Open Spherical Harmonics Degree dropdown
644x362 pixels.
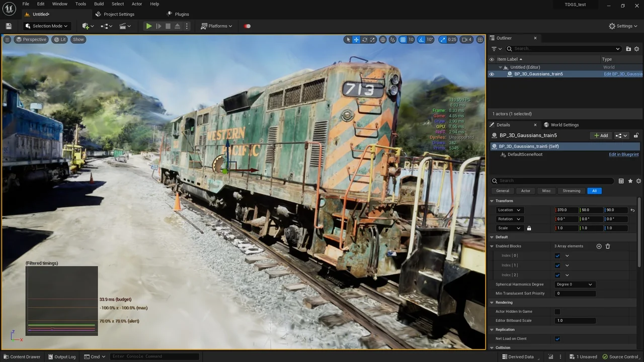(x=575, y=285)
